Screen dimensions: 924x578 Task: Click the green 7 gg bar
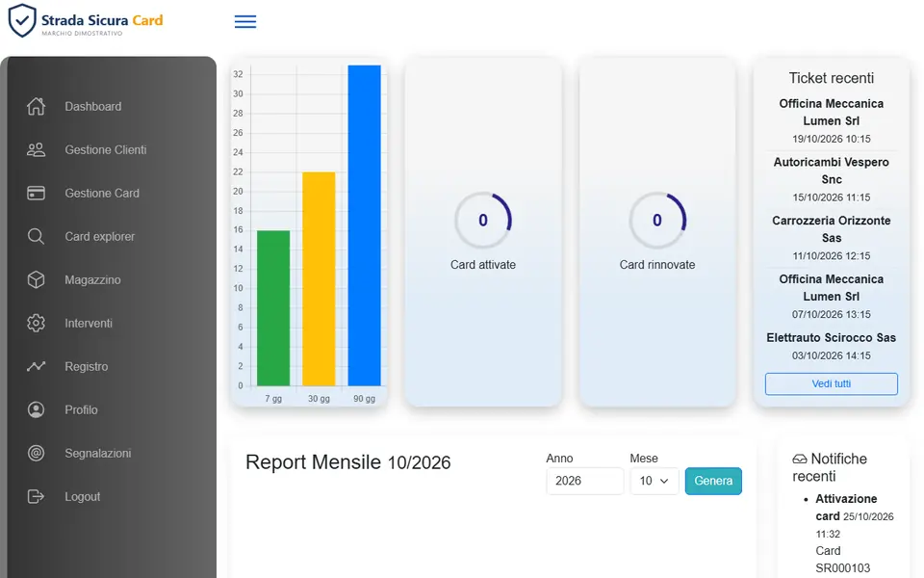click(273, 308)
